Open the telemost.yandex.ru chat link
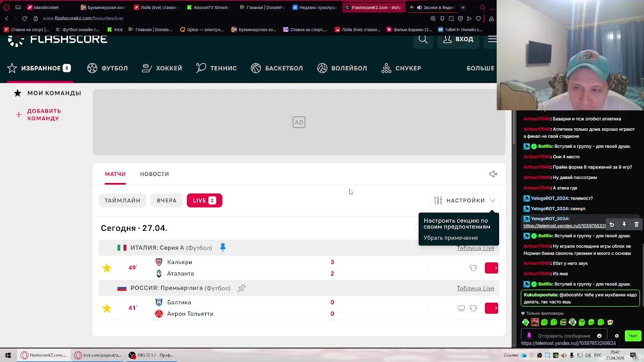This screenshot has height=362, width=644. [565, 226]
